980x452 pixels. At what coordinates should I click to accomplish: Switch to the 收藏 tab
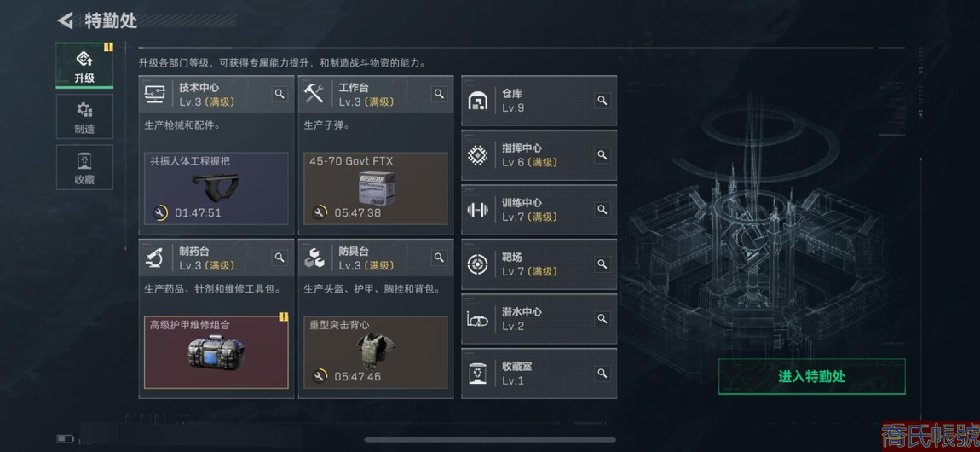[x=84, y=167]
